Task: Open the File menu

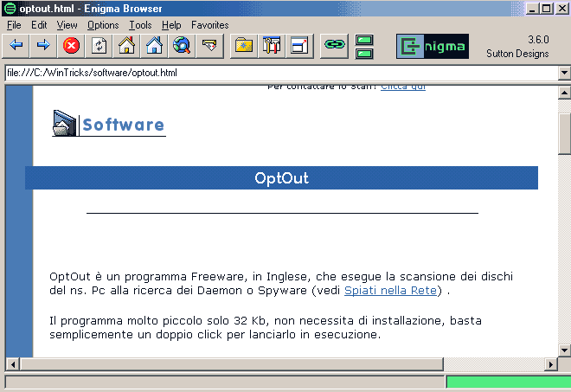Action: (14, 25)
